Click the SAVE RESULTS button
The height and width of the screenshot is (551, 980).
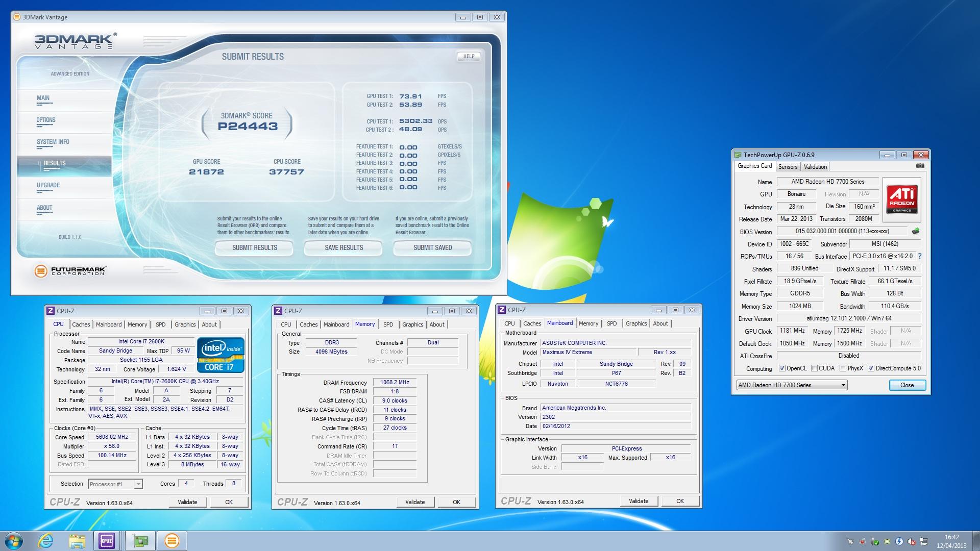point(344,248)
